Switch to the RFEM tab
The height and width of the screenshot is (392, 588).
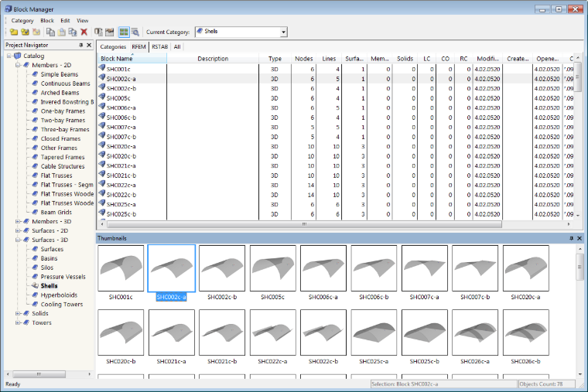pyautogui.click(x=138, y=47)
